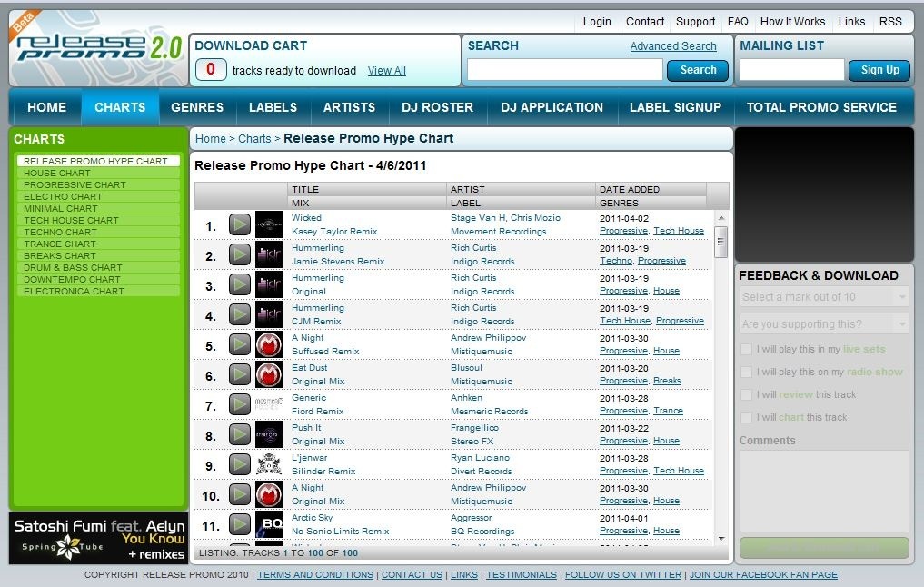Click the download cart track counter
Screen dimensions: 924x587
(x=211, y=70)
